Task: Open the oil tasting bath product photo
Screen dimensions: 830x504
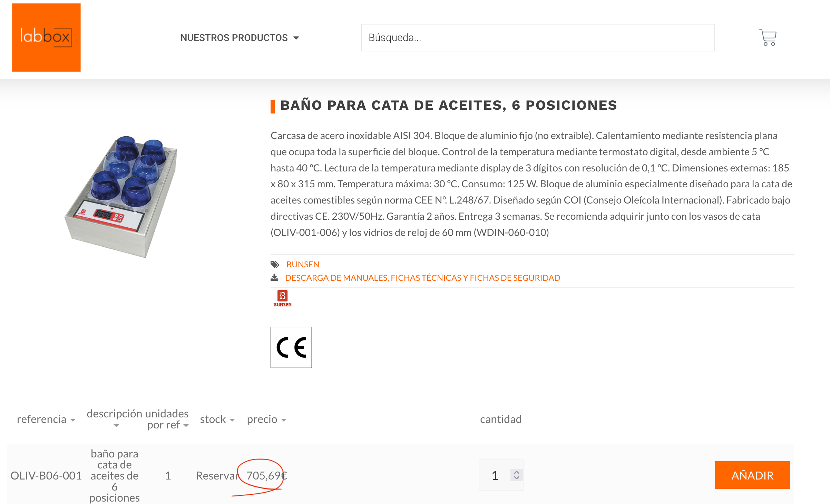Action: pyautogui.click(x=121, y=197)
